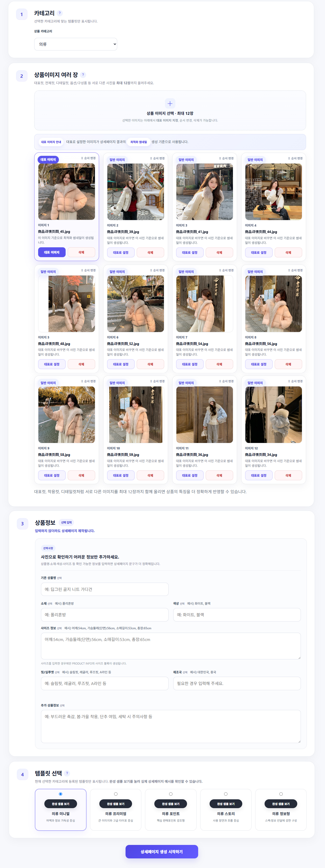The width and height of the screenshot is (325, 868).
Task: Click the 이미지 1 thumbnail of the pink puffer jacket
Action: (66, 192)
